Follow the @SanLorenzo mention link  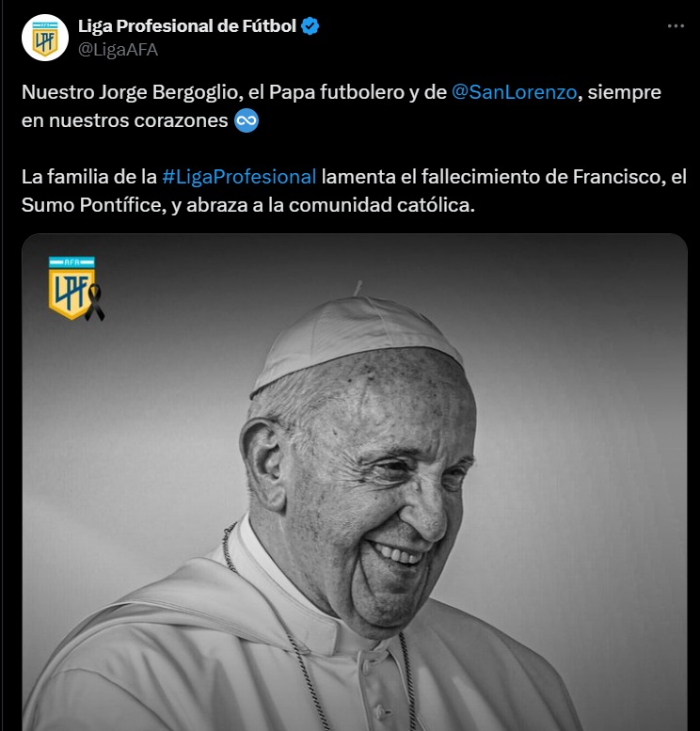tap(515, 92)
